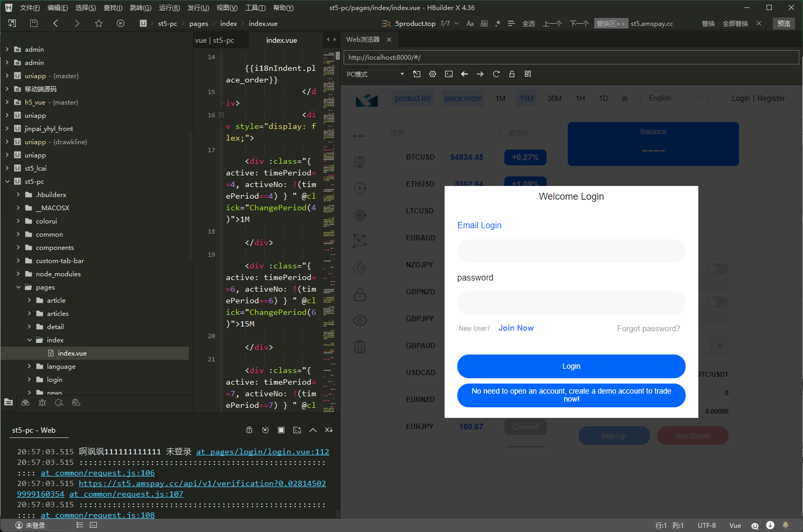This screenshot has height=532, width=803.
Task: Open the debug bug icon in sidebar
Action: pyautogui.click(x=42, y=403)
